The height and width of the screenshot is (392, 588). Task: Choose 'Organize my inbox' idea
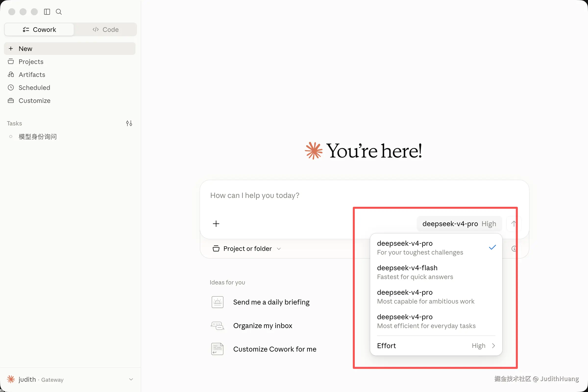click(x=262, y=326)
